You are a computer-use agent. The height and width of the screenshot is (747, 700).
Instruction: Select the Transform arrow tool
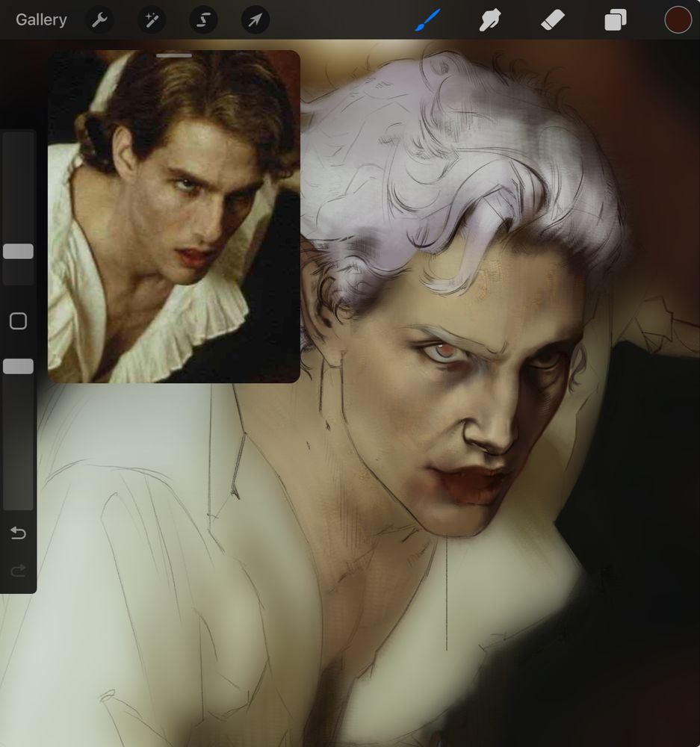(254, 19)
